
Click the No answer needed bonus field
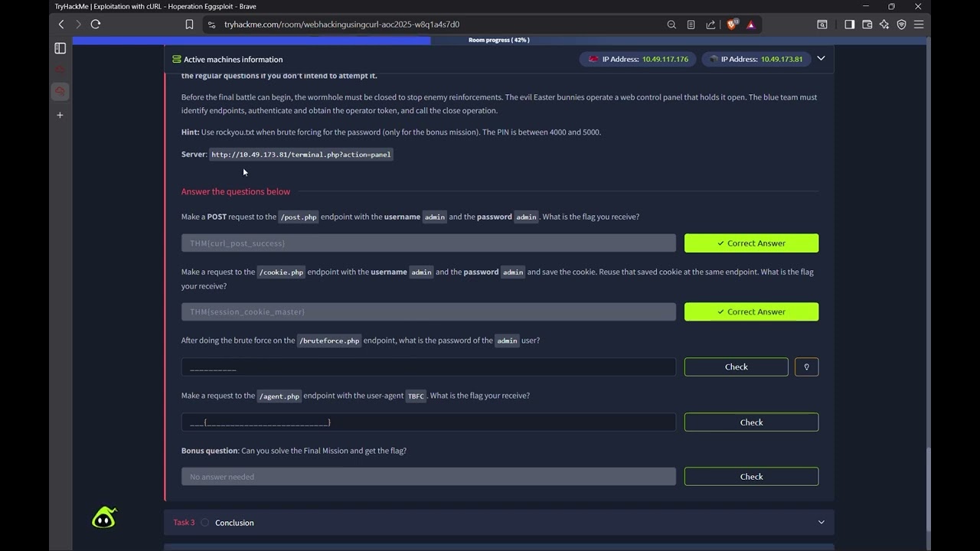pyautogui.click(x=429, y=477)
